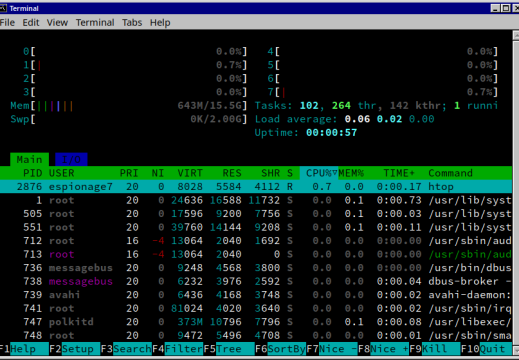The image size is (519, 360).
Task: Click the Terminal window title bar icon
Action: point(3,8)
